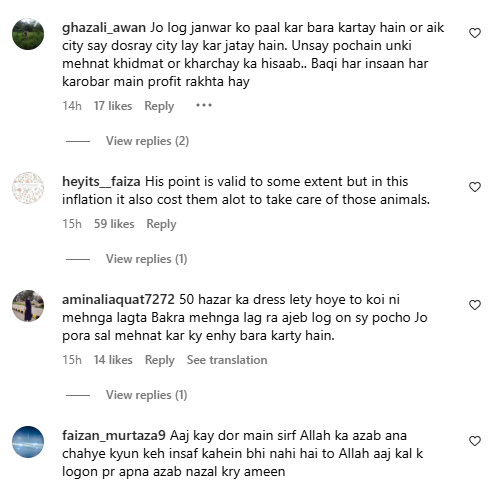This screenshot has width=491, height=487.
Task: Open faizan_murtaza9's profile picture
Action: pyautogui.click(x=28, y=442)
